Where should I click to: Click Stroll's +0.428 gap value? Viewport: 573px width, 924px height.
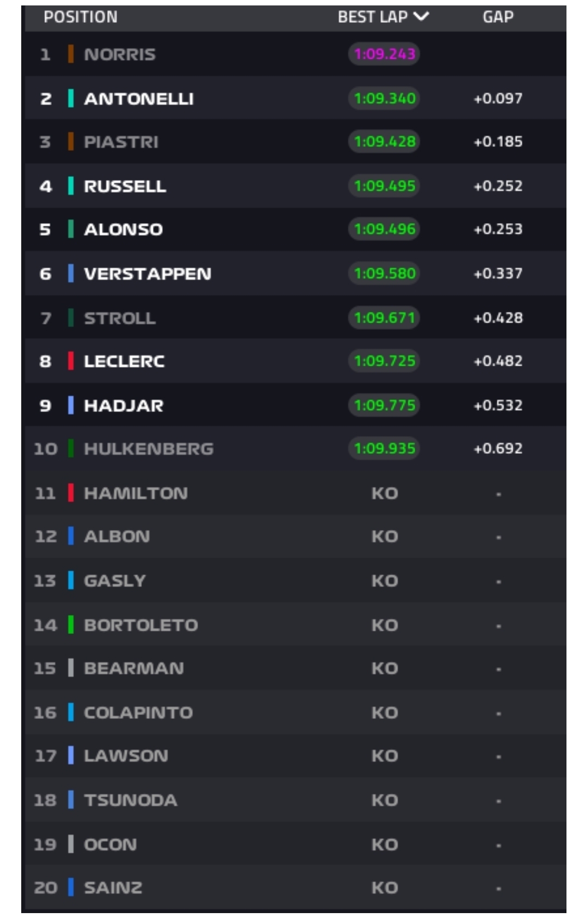click(x=498, y=318)
